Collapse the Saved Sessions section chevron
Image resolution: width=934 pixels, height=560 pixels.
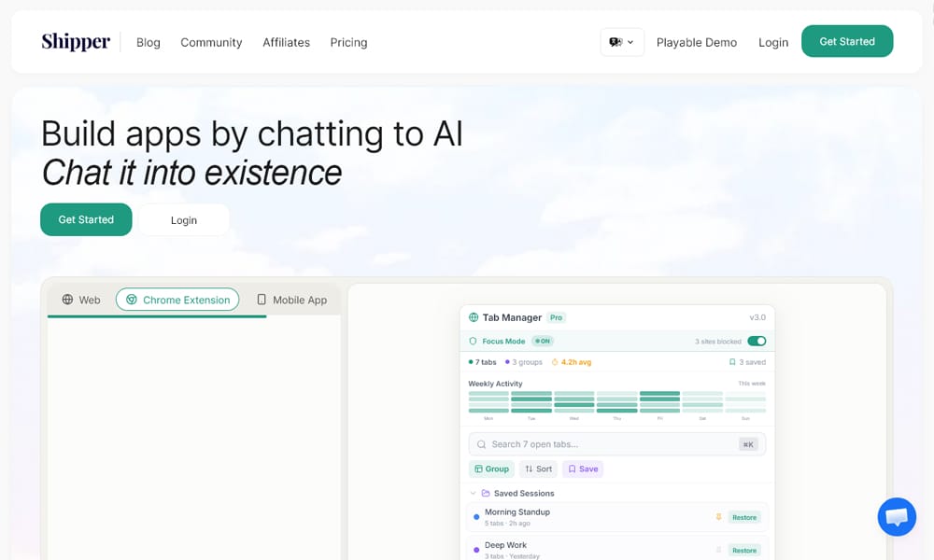click(x=473, y=494)
